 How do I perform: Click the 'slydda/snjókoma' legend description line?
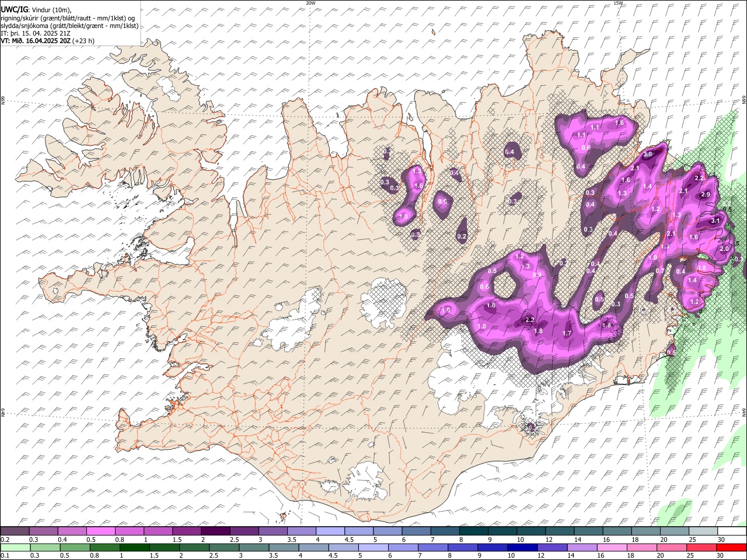click(69, 26)
